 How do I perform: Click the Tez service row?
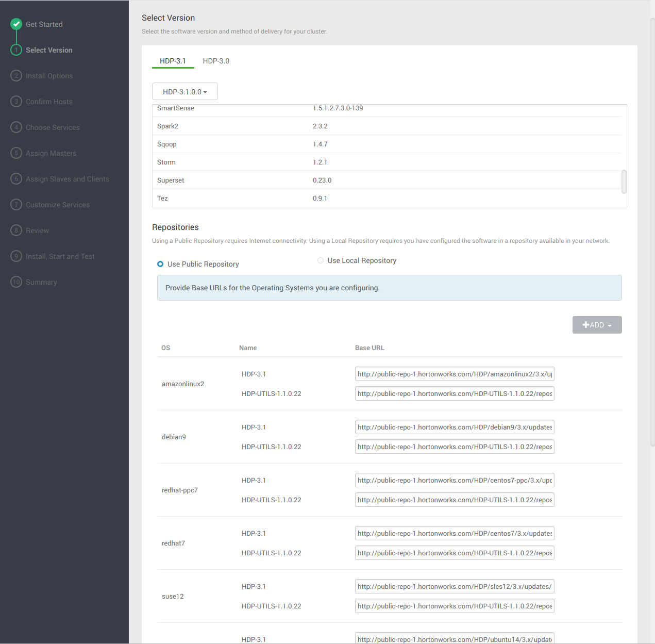(387, 198)
